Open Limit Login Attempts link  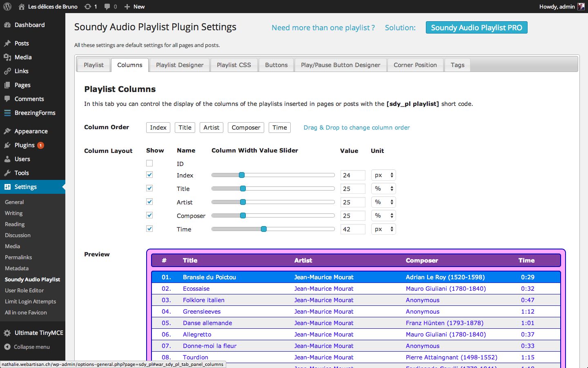pos(30,301)
